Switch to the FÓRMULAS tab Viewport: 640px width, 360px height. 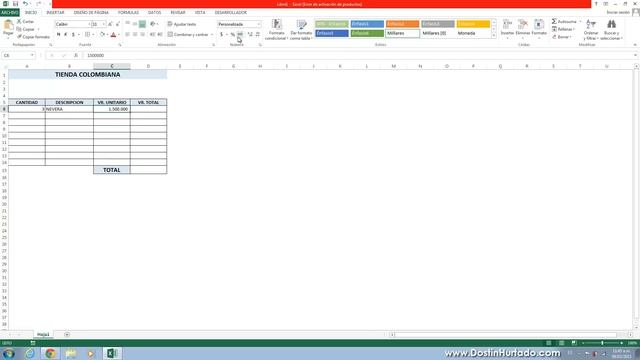pos(128,13)
